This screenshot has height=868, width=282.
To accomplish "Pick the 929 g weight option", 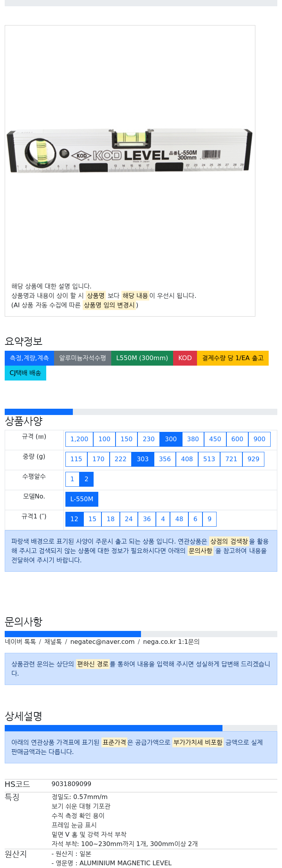I will (x=253, y=459).
